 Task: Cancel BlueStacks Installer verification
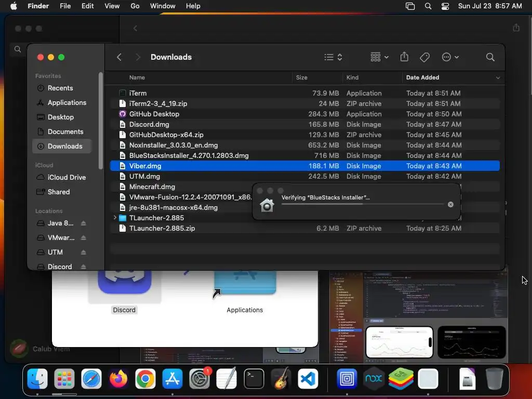(x=450, y=204)
